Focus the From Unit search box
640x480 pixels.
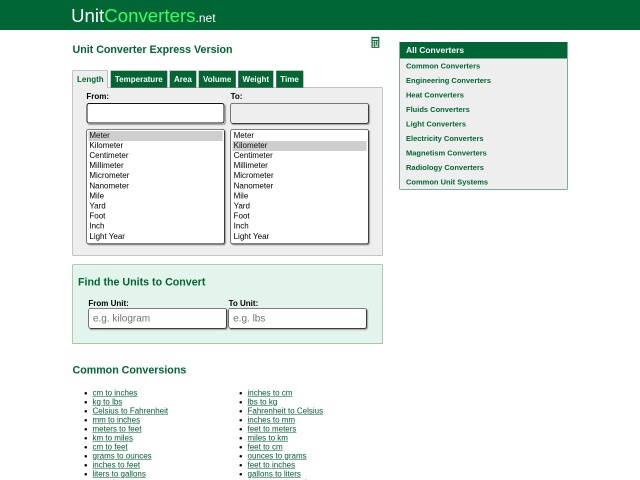157,318
